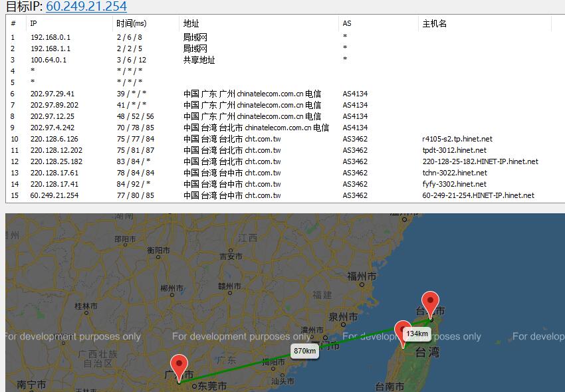
Task: Click hostname fyfy-3302.hinet.net
Action: (x=455, y=184)
